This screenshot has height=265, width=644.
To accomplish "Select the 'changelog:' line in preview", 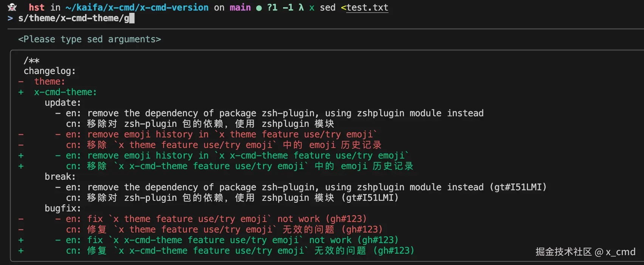I will (x=50, y=71).
